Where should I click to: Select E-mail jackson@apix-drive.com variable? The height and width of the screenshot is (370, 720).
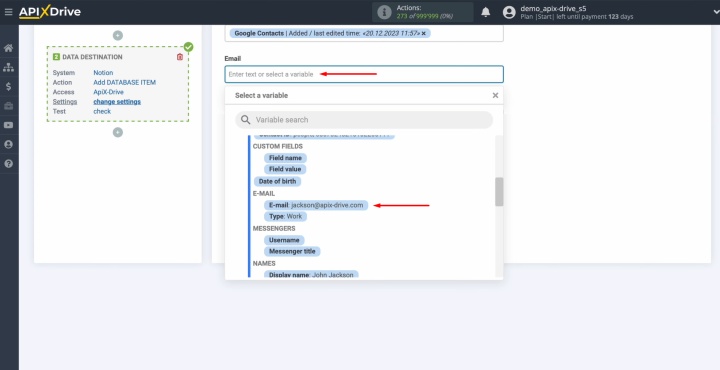[x=316, y=205]
